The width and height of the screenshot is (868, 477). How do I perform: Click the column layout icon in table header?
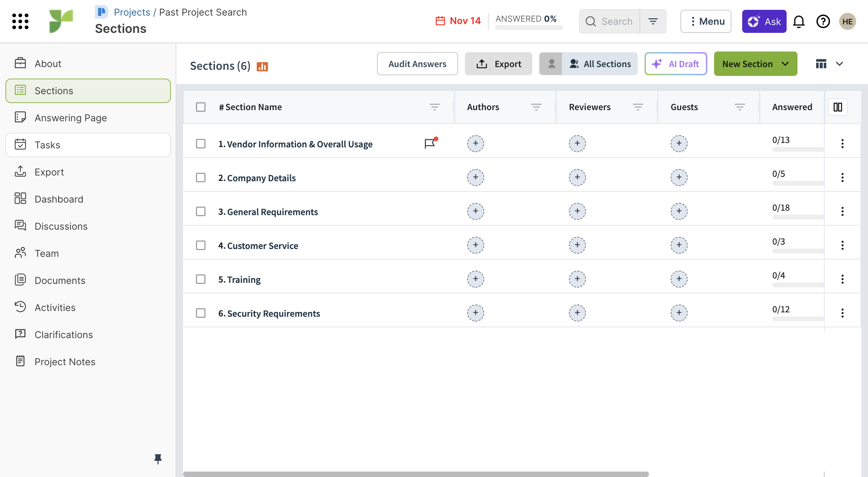click(837, 107)
